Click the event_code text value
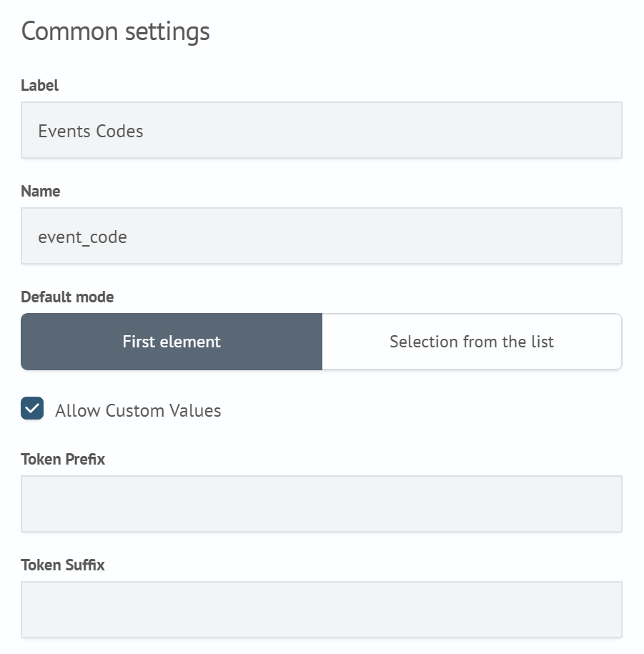Viewport: 644px width, 654px height. point(82,237)
